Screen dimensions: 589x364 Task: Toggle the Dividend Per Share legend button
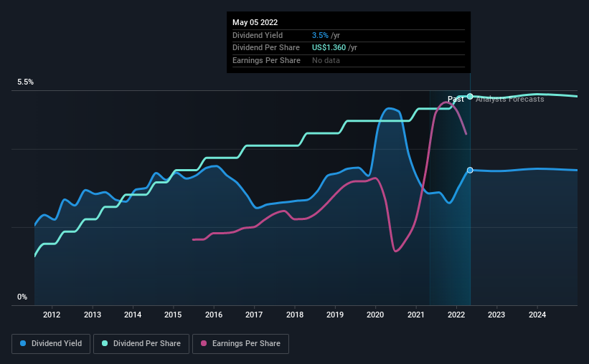click(x=141, y=344)
